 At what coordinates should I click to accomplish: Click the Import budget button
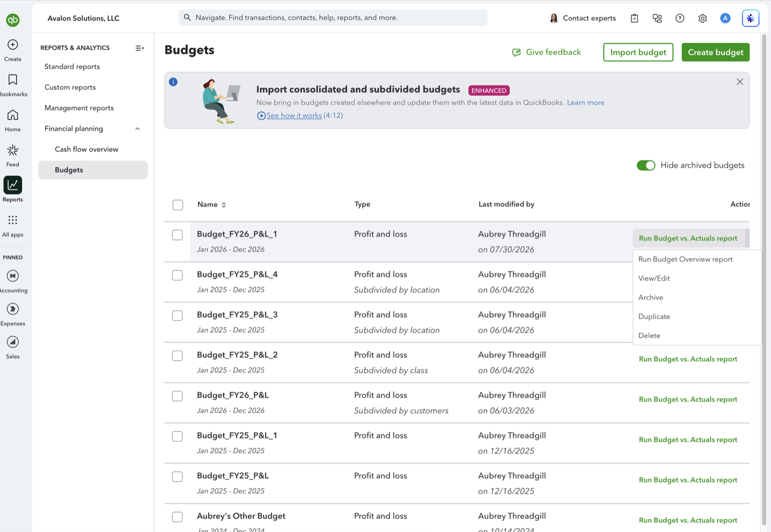point(638,52)
